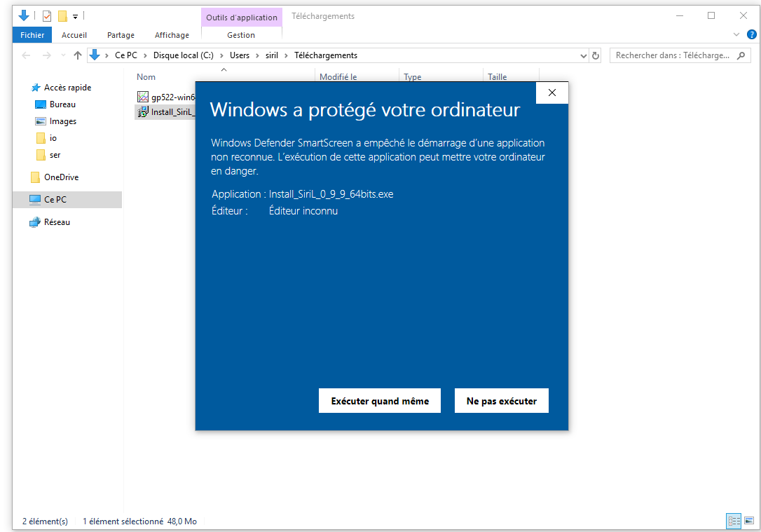Screen dimensions: 761x532
Task: Click the Images folder icon
Action: click(41, 121)
